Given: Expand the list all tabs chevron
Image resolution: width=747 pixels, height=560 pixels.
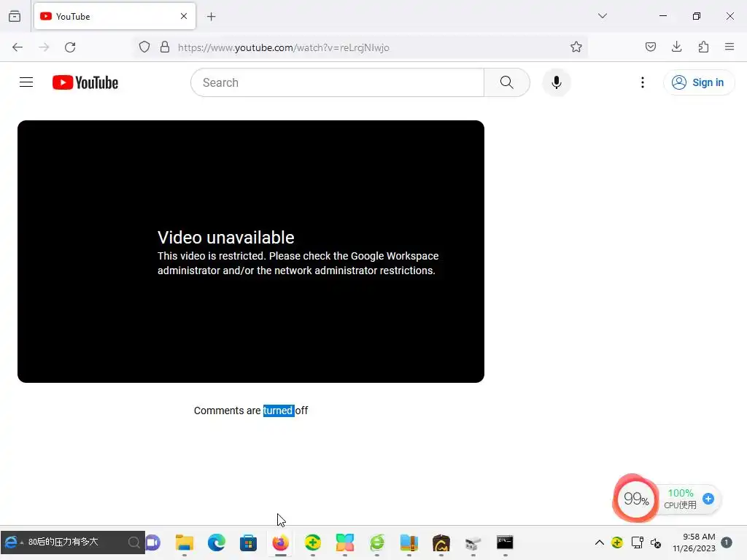Looking at the screenshot, I should click(602, 16).
